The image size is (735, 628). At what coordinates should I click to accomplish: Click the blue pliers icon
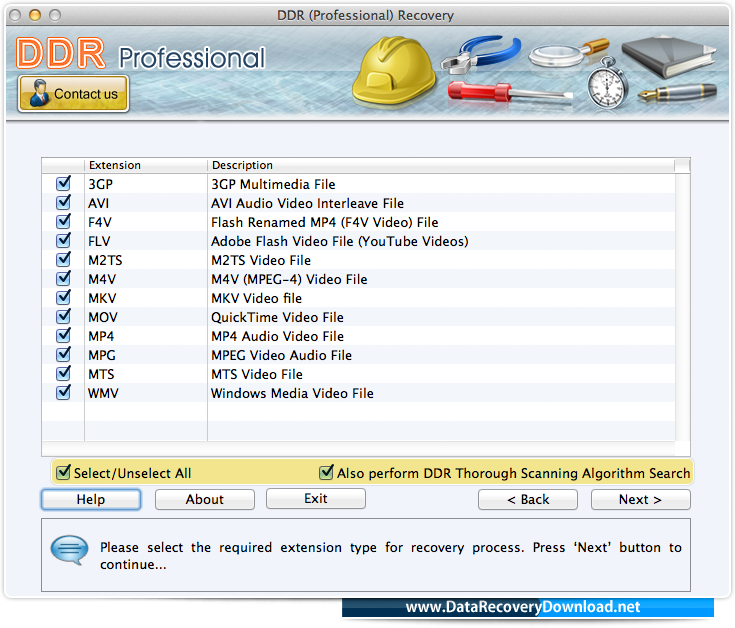[x=481, y=54]
